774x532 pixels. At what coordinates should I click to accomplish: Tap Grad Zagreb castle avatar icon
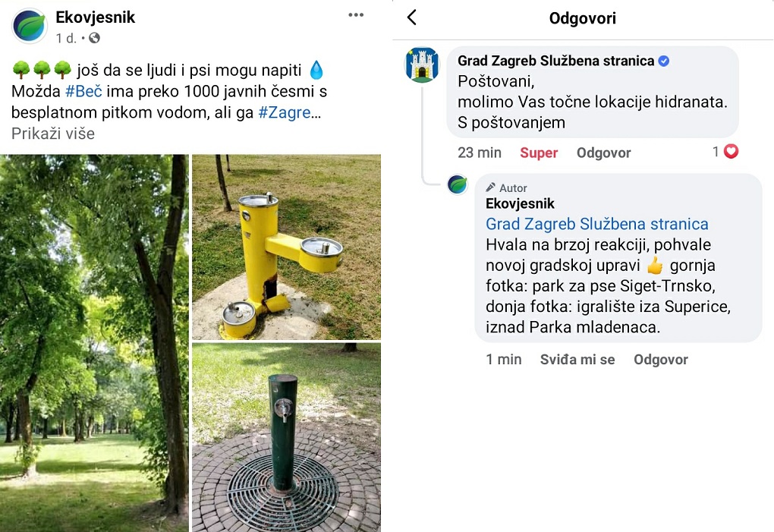coord(422,65)
